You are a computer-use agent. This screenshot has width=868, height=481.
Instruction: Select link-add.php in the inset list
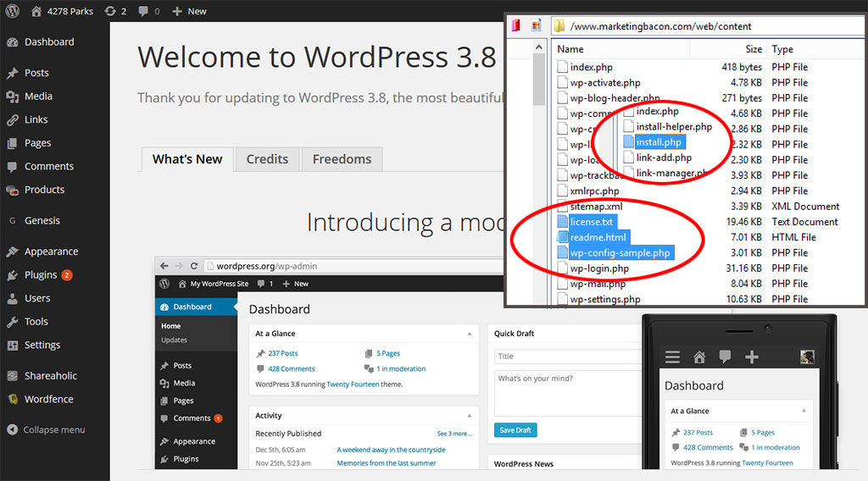[x=664, y=158]
